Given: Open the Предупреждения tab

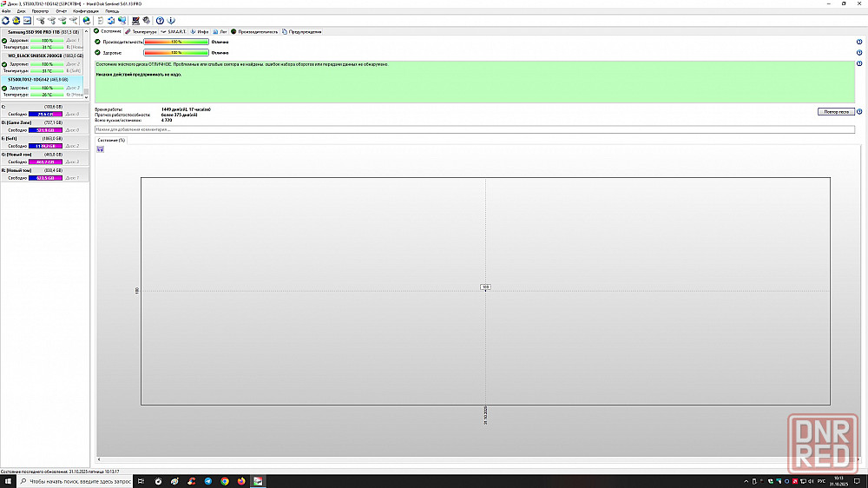Looking at the screenshot, I should click(304, 31).
